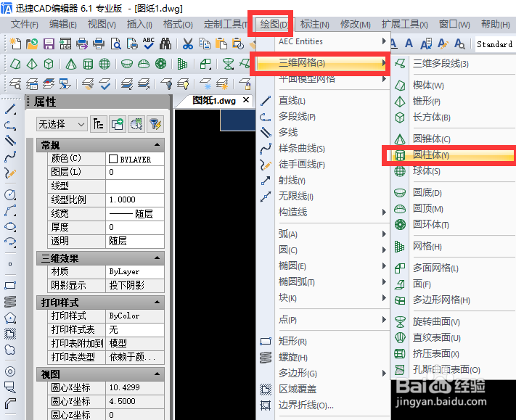Choose 旋转曲面(V) from the submenu
The width and height of the screenshot is (516, 420).
453,321
